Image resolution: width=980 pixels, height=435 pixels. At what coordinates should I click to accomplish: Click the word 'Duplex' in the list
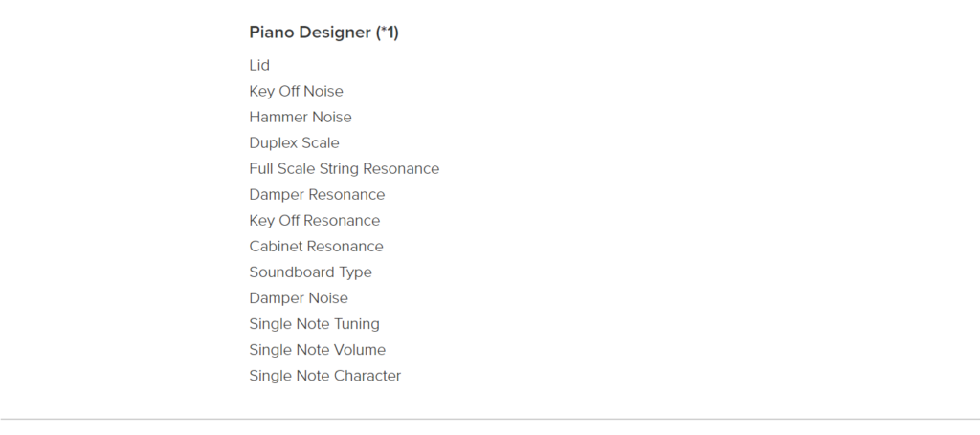(272, 142)
